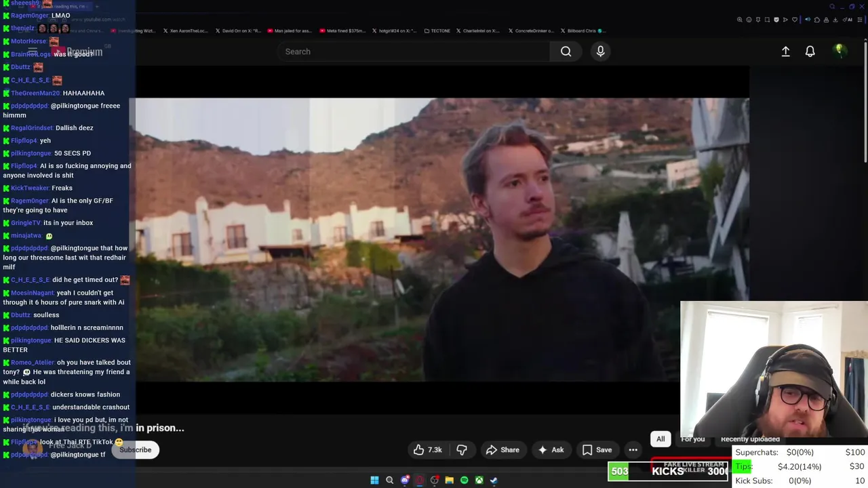Click the streamer webcam overlay
The width and height of the screenshot is (868, 488).
(774, 371)
